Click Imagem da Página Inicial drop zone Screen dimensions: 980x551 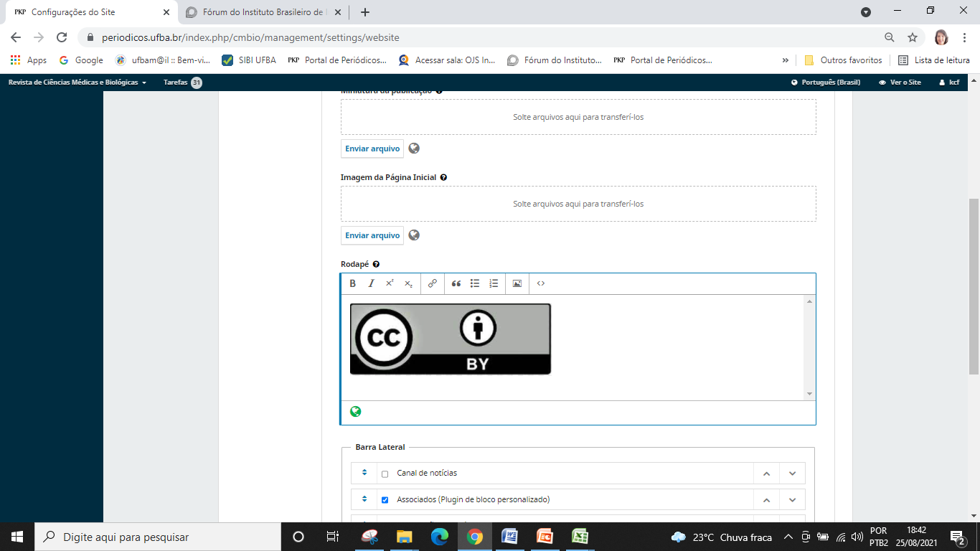[578, 204]
